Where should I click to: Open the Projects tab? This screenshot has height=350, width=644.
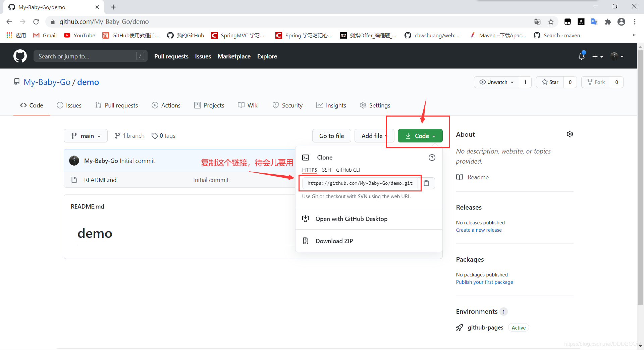[209, 105]
